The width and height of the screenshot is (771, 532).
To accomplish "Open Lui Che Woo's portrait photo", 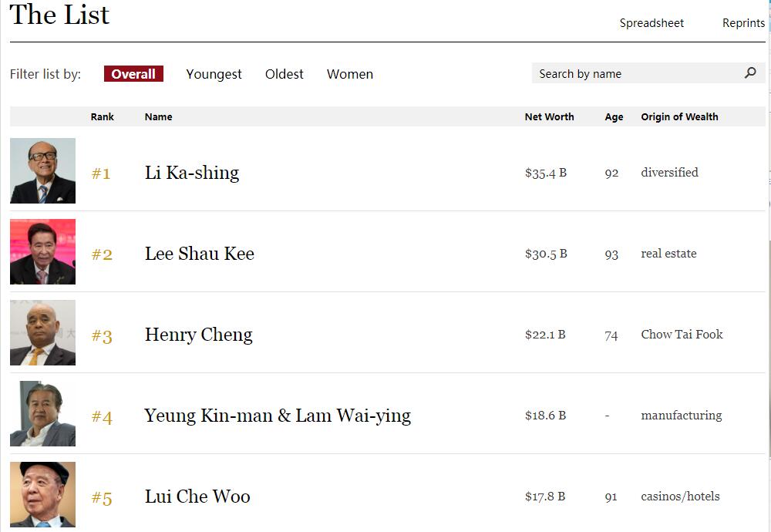I will tap(42, 495).
